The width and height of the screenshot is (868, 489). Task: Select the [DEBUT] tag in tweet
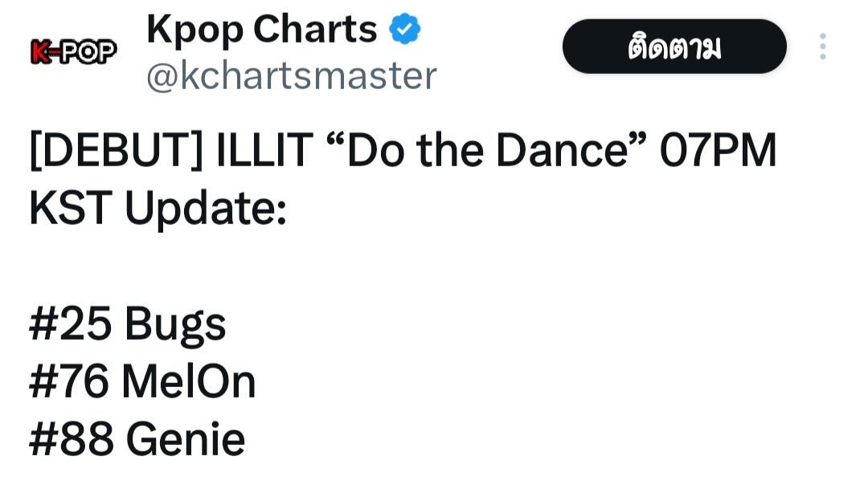[x=117, y=150]
